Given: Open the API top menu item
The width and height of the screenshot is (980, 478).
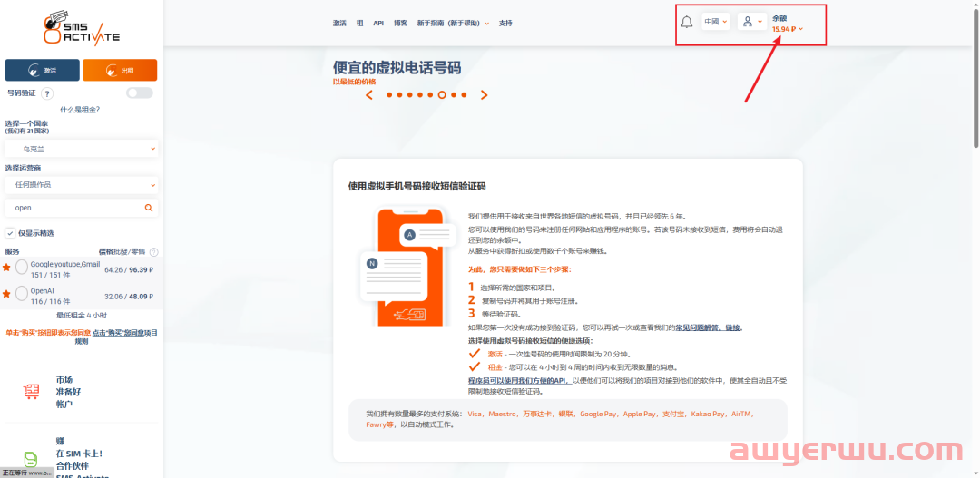Looking at the screenshot, I should pyautogui.click(x=378, y=23).
